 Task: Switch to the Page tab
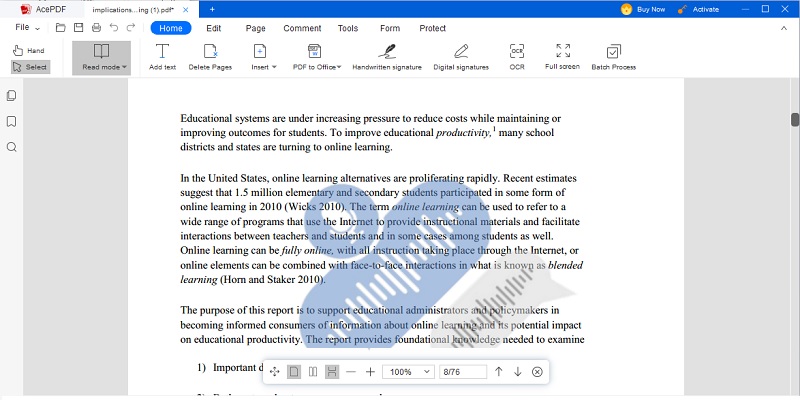coord(256,28)
